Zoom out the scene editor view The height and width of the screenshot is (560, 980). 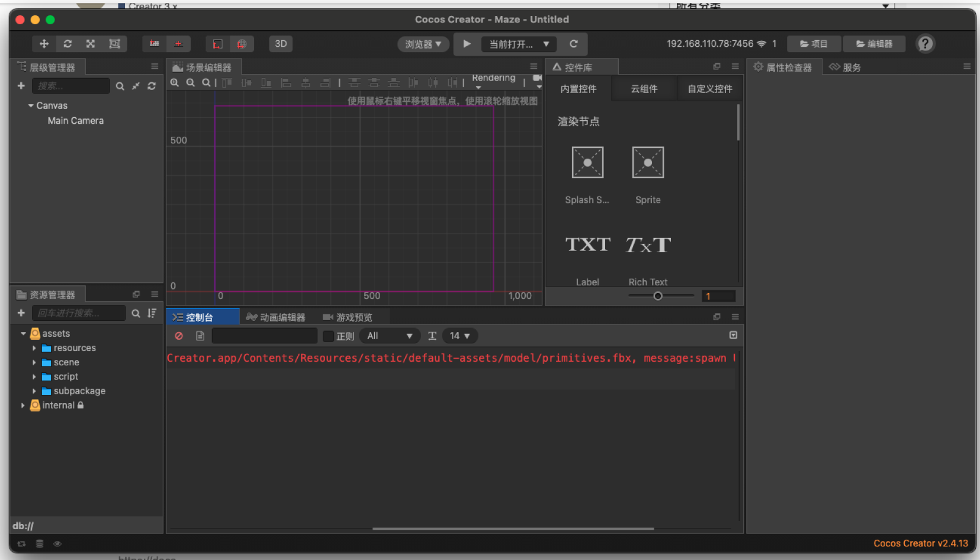191,83
